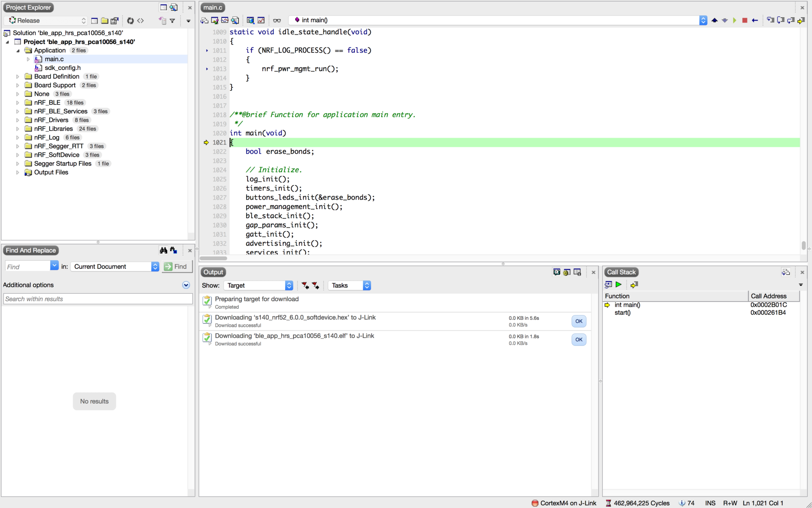Select the Output panel tab
812x508 pixels.
(213, 272)
